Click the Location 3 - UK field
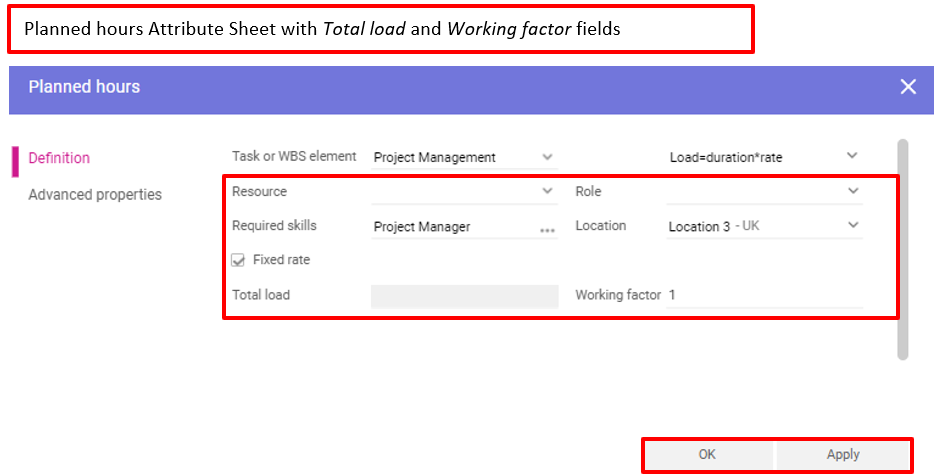 [x=750, y=227]
